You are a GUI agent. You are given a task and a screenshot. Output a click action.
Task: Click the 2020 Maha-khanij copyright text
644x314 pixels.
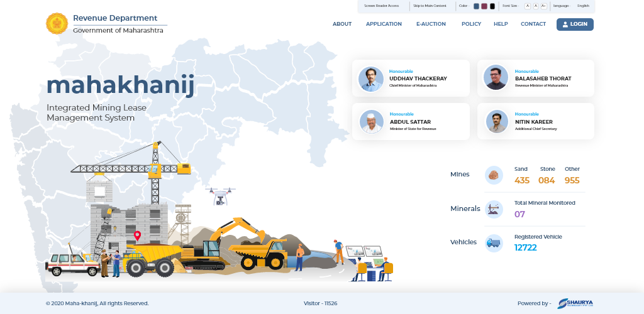point(97,303)
